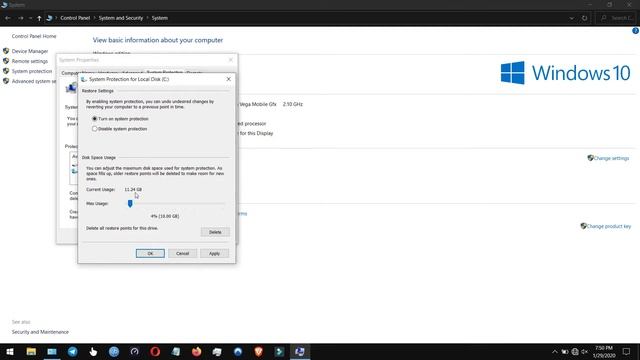This screenshot has width=640, height=360.
Task: Expand the address bar history dropdown
Action: tap(571, 18)
